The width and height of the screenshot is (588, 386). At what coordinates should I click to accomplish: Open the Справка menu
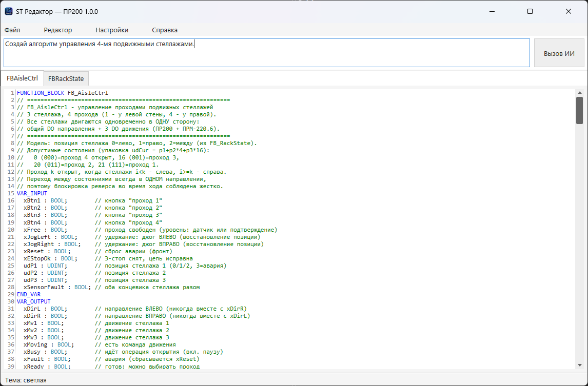[165, 30]
